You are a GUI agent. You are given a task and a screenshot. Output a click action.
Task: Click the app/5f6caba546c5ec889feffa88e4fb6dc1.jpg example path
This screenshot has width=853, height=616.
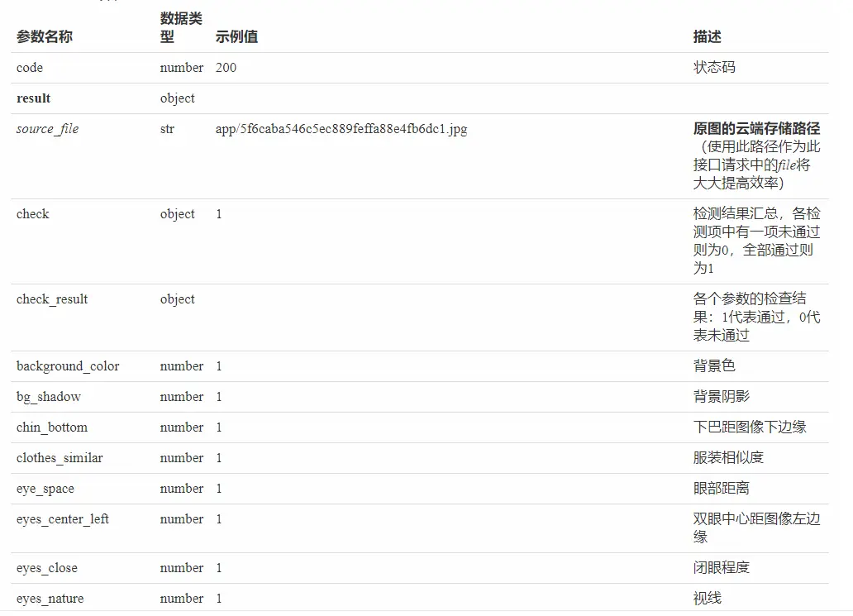(x=341, y=129)
